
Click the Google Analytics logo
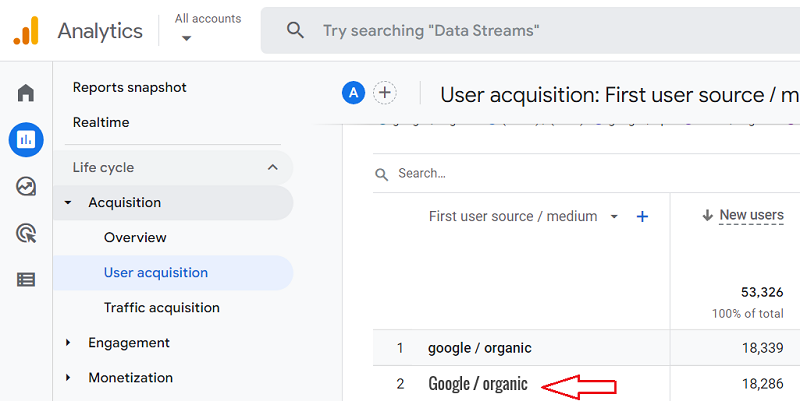click(x=26, y=31)
